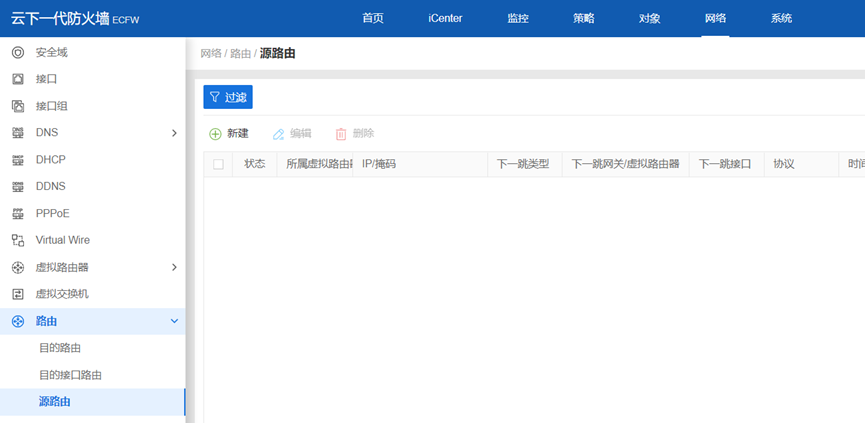Viewport: 865px width, 423px height.
Task: Expand the DNS submenu arrow
Action: (174, 133)
